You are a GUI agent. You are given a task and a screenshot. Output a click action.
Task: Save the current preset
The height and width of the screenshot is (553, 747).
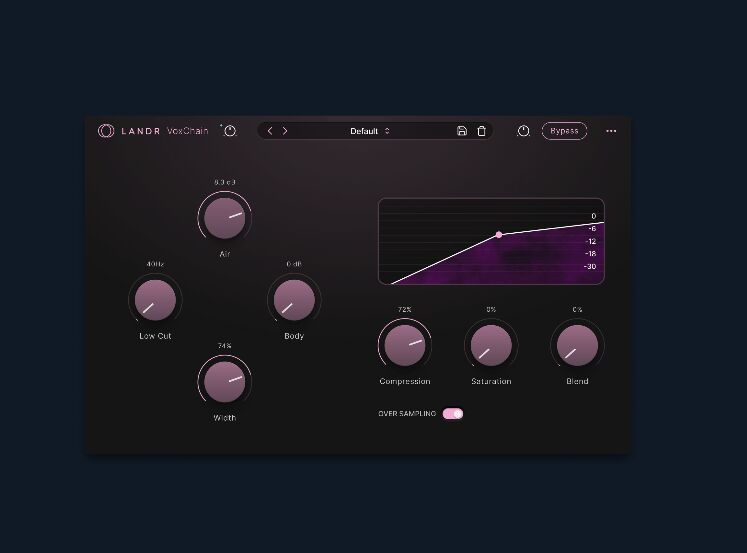click(462, 131)
